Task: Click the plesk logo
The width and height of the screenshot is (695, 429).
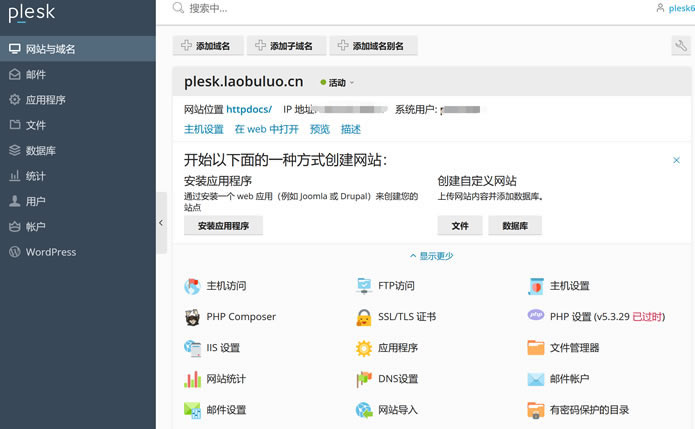Action: tap(31, 12)
